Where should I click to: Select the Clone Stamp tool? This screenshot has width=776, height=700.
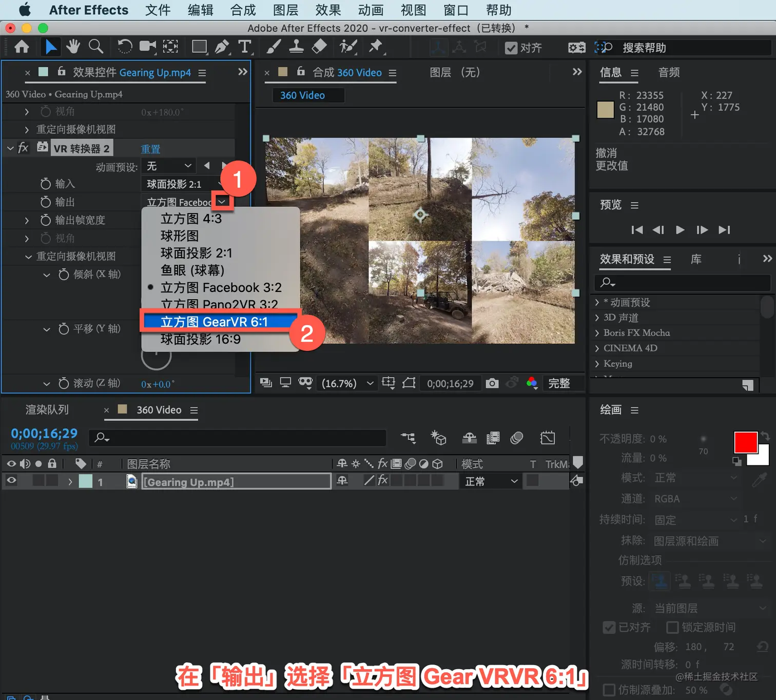296,47
